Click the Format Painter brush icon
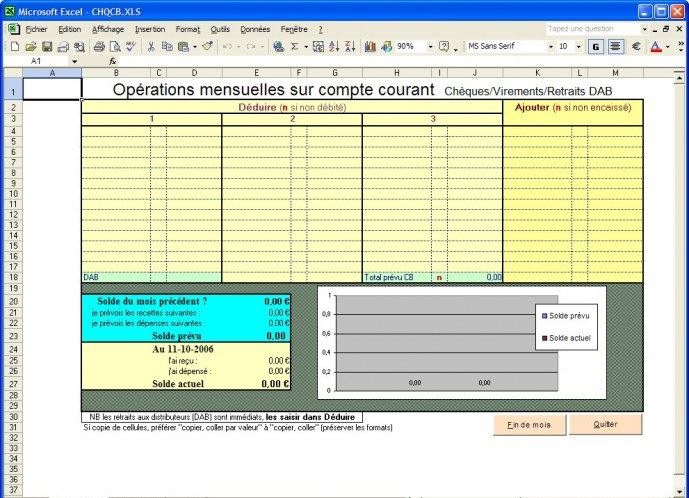 [207, 46]
